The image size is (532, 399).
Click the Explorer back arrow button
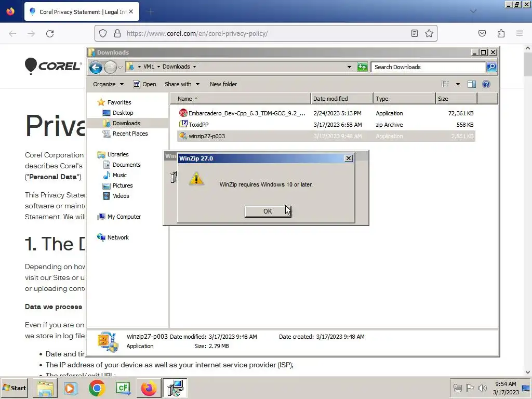pyautogui.click(x=96, y=67)
